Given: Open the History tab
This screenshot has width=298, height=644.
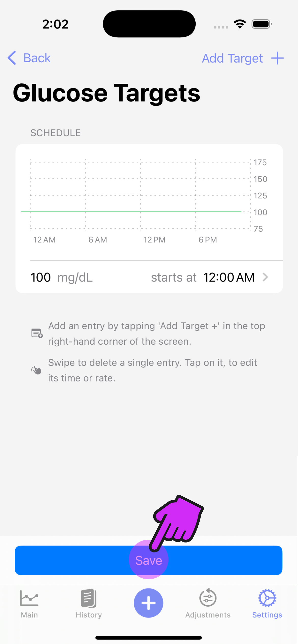Looking at the screenshot, I should (x=89, y=603).
